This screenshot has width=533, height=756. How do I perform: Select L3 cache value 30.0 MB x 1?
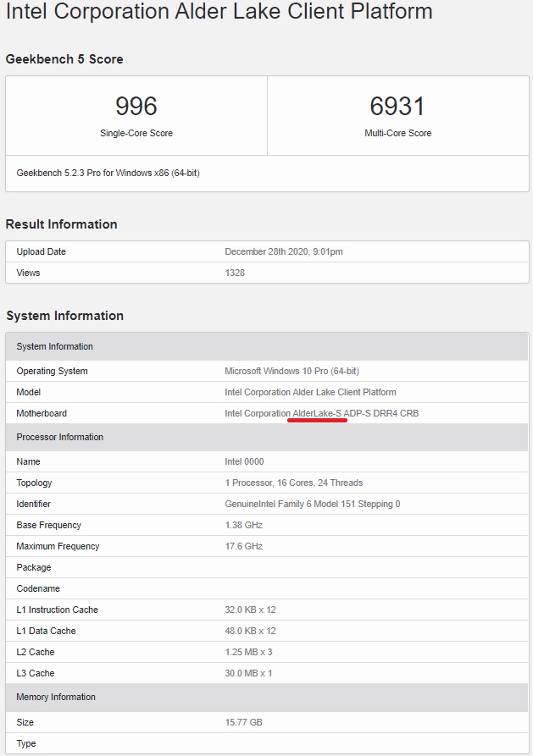[248, 674]
